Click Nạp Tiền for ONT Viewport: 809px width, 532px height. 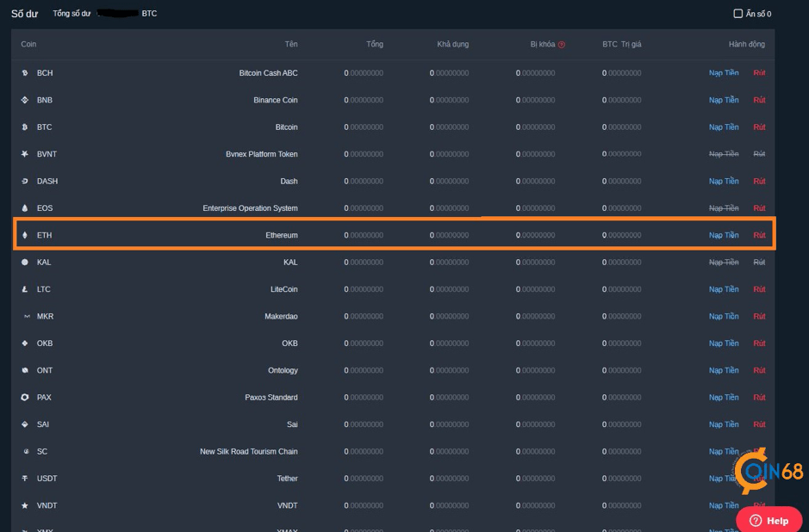point(724,370)
